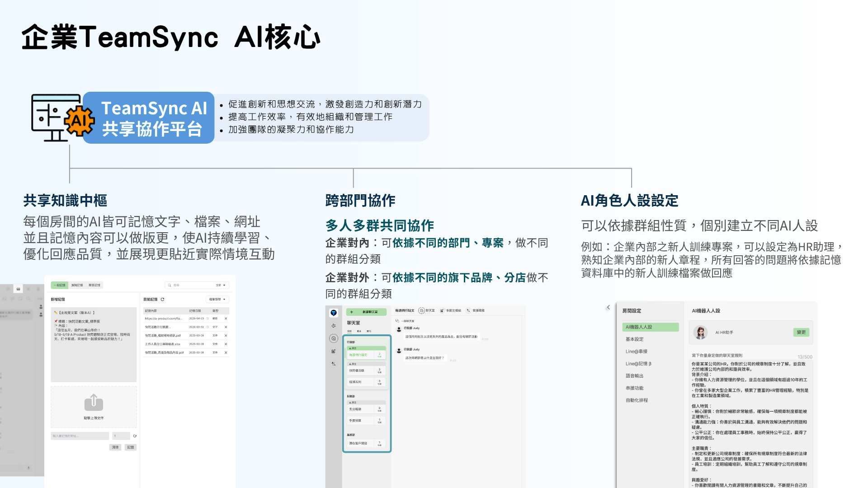
Task: Delete the https://a-product.com memory row
Action: click(226, 319)
